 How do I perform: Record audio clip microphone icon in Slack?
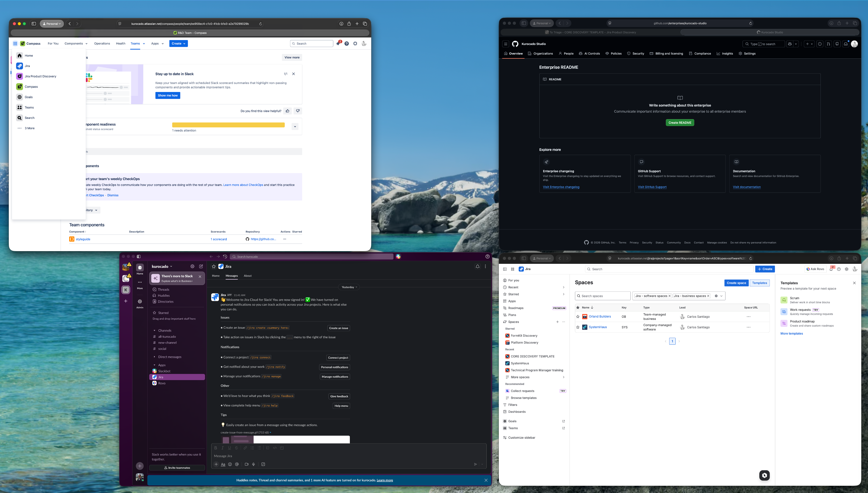[253, 464]
